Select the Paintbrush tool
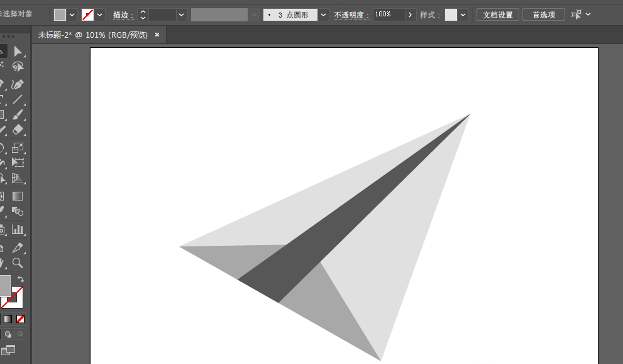 pos(18,115)
